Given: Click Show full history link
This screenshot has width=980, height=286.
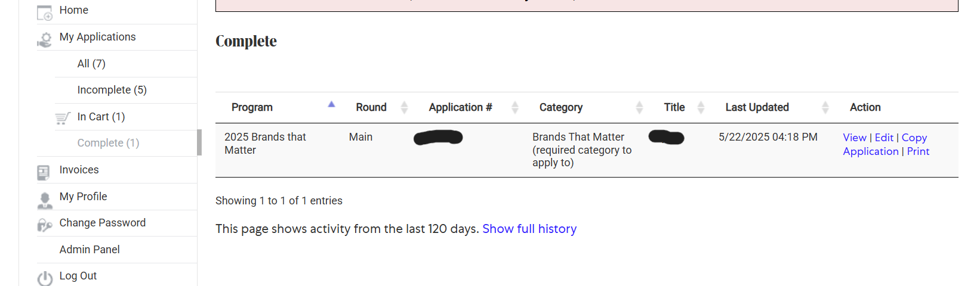Looking at the screenshot, I should point(529,229).
